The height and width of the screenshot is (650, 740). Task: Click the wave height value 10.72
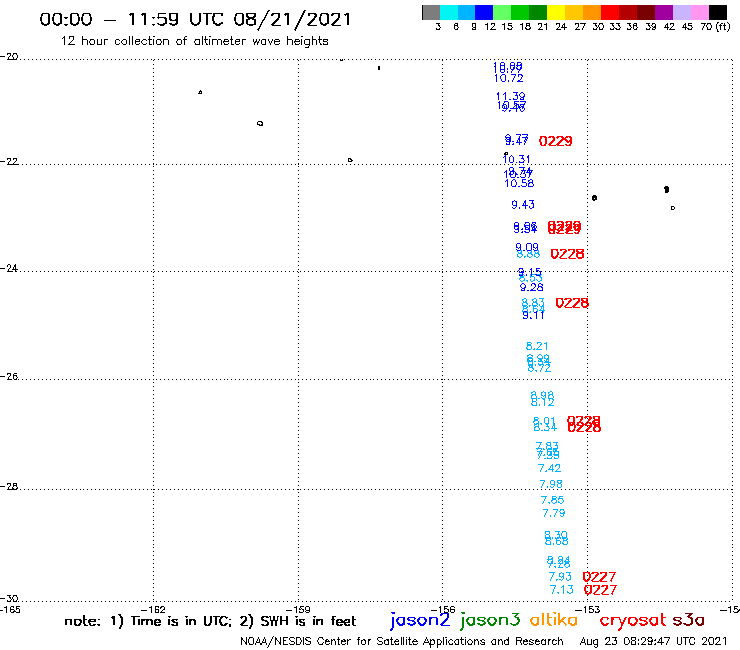508,78
